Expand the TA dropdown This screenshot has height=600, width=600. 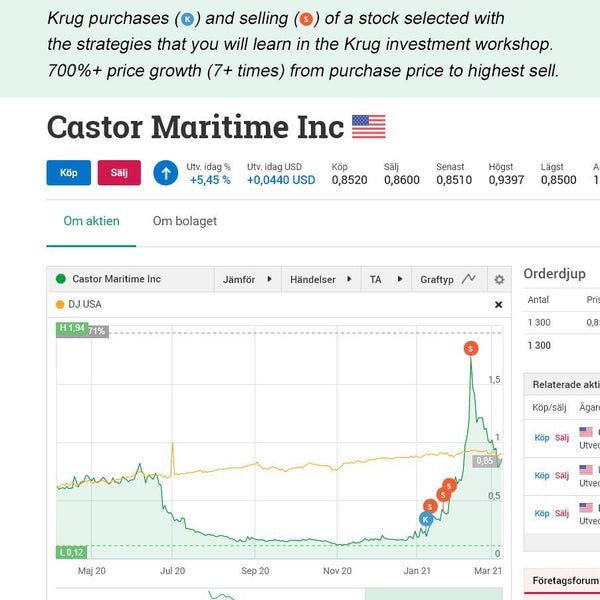point(386,279)
